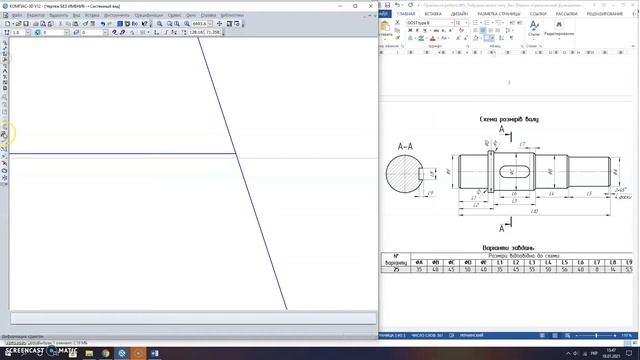
Task: Click red snap settings icon
Action: (x=115, y=32)
